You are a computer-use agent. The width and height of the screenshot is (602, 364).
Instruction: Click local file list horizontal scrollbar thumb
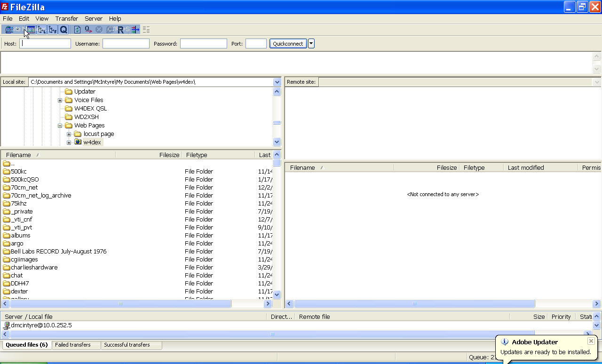[x=120, y=304]
